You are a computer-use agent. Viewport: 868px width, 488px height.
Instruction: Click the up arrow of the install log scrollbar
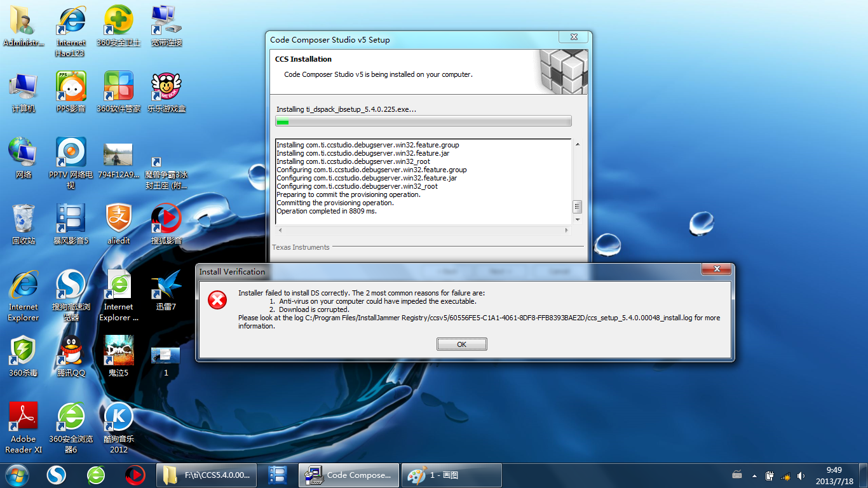click(578, 145)
